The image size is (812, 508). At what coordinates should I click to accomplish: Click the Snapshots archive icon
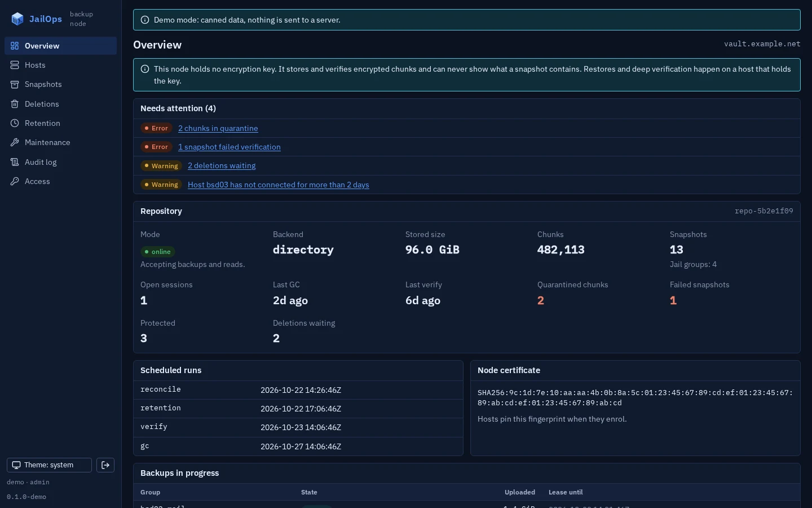(x=15, y=84)
